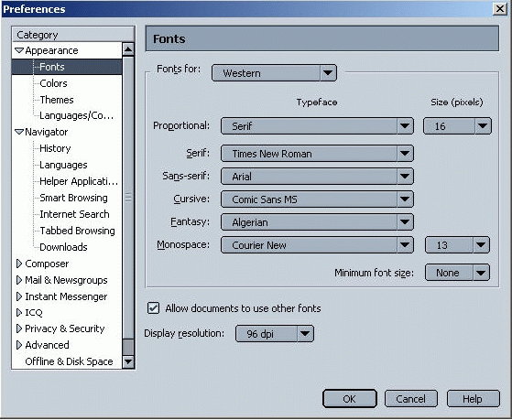Viewport: 512px width, 420px height.
Task: Expand the Composer category
Action: pyautogui.click(x=19, y=264)
